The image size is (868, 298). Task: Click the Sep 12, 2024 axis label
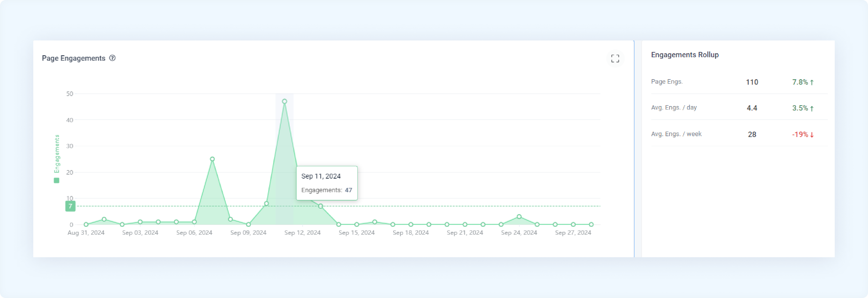302,233
